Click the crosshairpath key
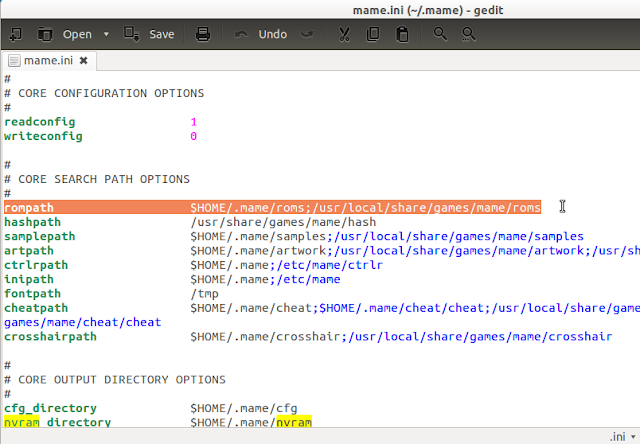Screen dimensions: 640x444 (50, 337)
